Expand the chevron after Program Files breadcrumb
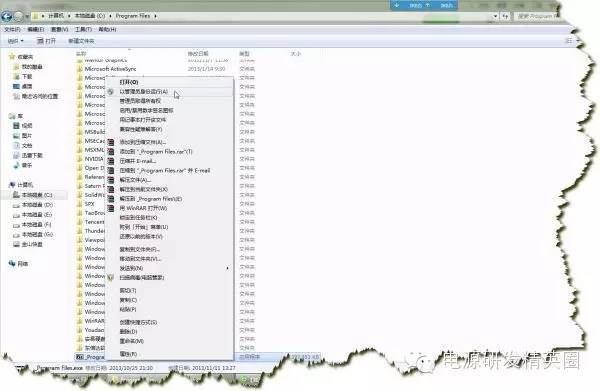The image size is (600, 391). tap(156, 16)
